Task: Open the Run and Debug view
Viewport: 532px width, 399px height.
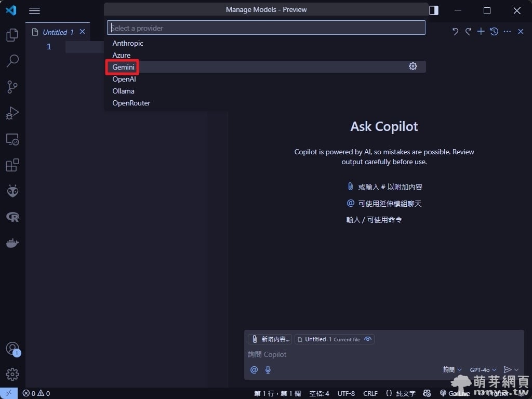Action: 12,113
